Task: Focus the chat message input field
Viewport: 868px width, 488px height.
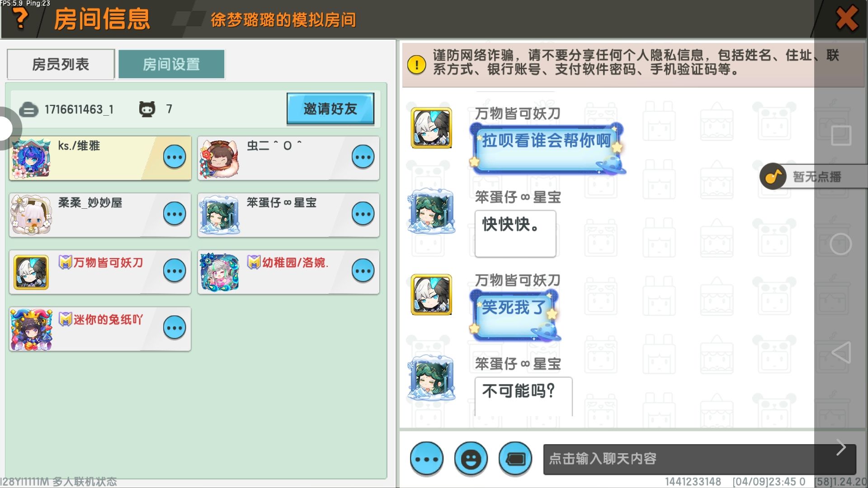Action: (699, 459)
